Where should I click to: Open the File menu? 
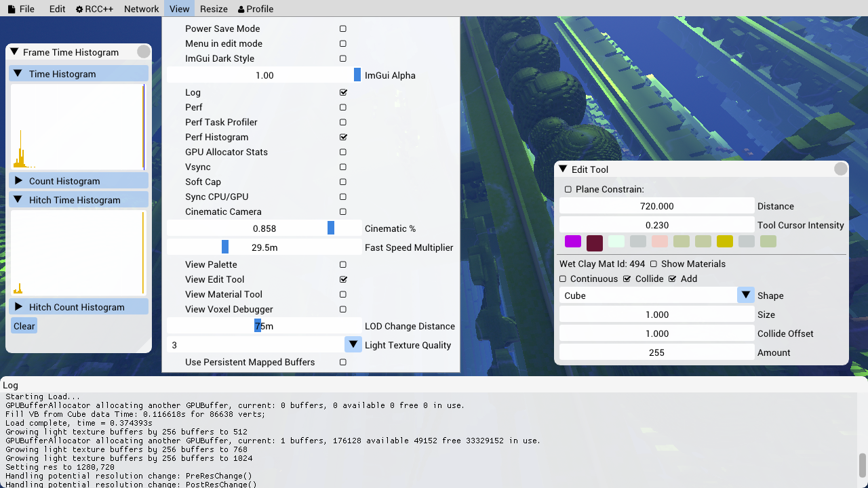[x=21, y=9]
